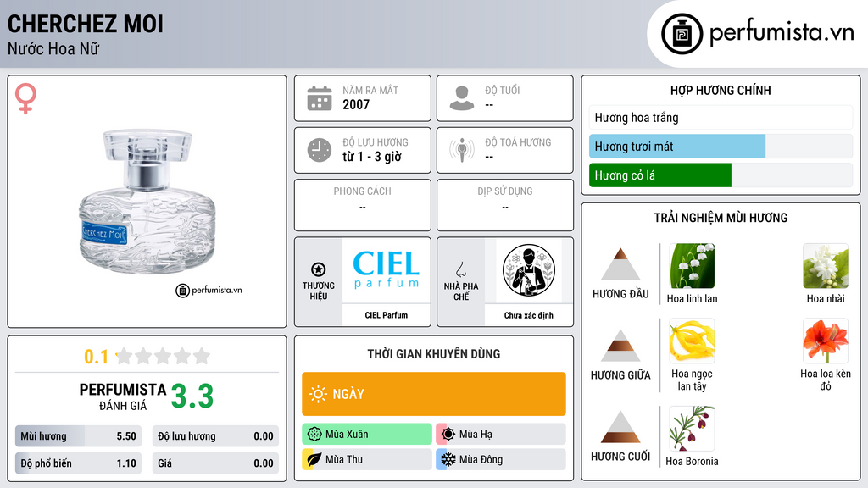Select the Mùa Xuân season bar
The image size is (868, 488).
click(366, 435)
